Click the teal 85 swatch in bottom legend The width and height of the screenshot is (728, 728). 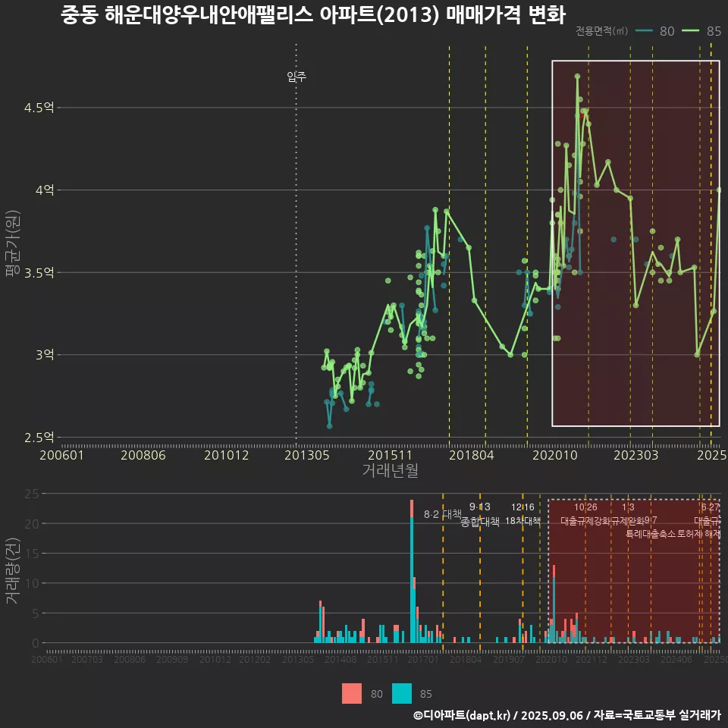402,693
